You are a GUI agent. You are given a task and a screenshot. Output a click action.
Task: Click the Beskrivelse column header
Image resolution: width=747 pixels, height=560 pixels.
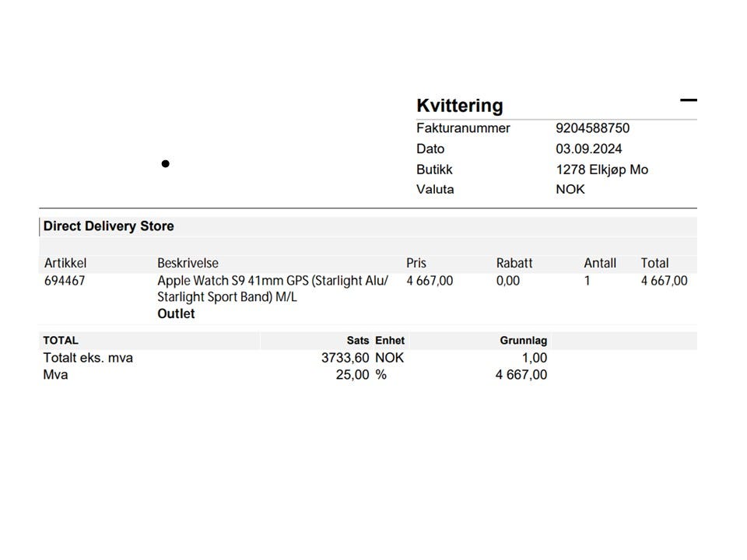click(x=188, y=263)
